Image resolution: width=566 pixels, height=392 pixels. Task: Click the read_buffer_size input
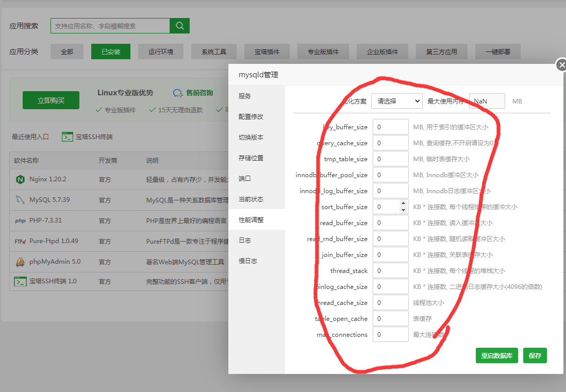point(391,223)
